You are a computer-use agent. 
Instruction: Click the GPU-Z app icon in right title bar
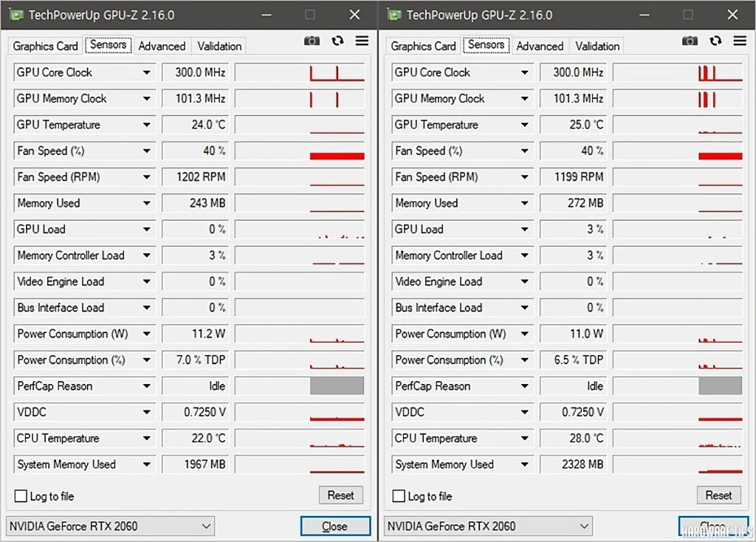coord(394,15)
